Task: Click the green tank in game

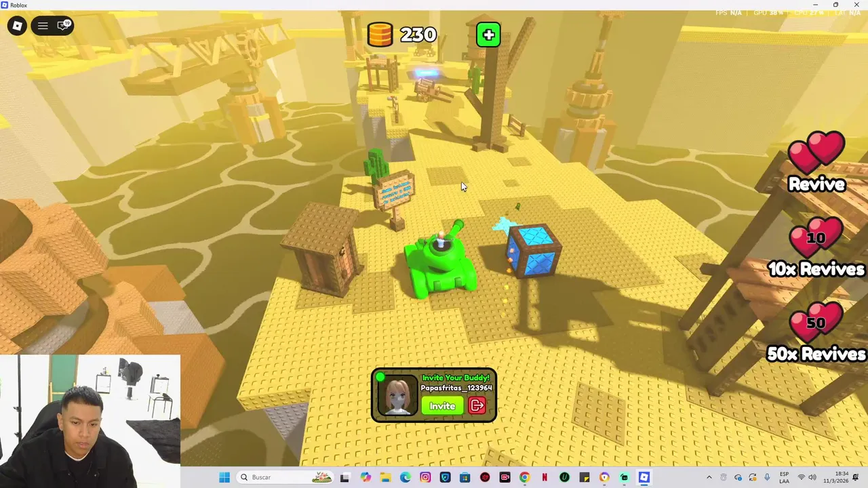Action: click(x=439, y=261)
